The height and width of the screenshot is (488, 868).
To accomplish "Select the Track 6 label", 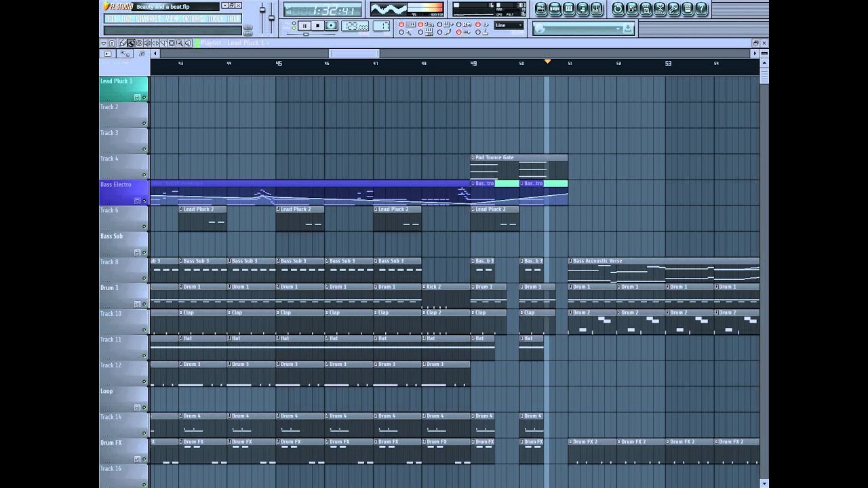I will click(x=110, y=210).
